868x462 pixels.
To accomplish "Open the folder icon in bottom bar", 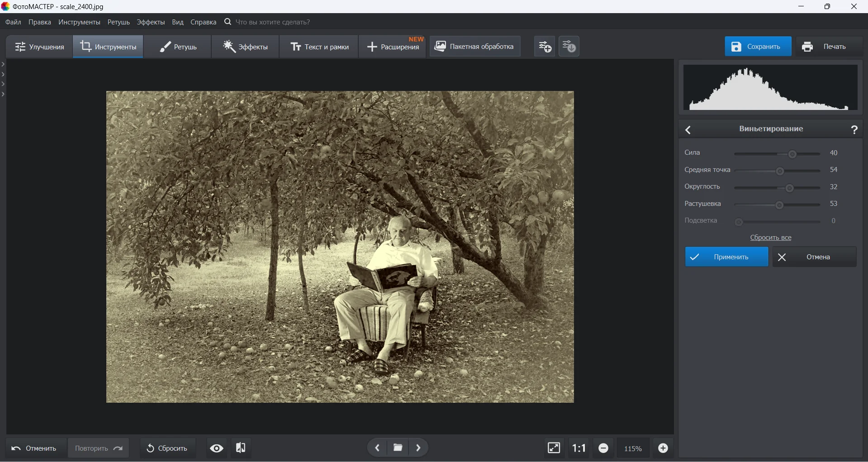I will point(398,448).
